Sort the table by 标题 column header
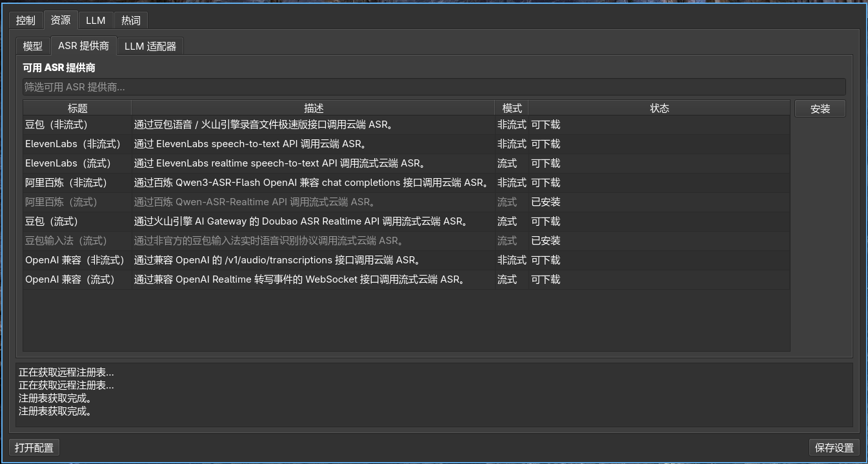This screenshot has height=464, width=868. [x=77, y=108]
